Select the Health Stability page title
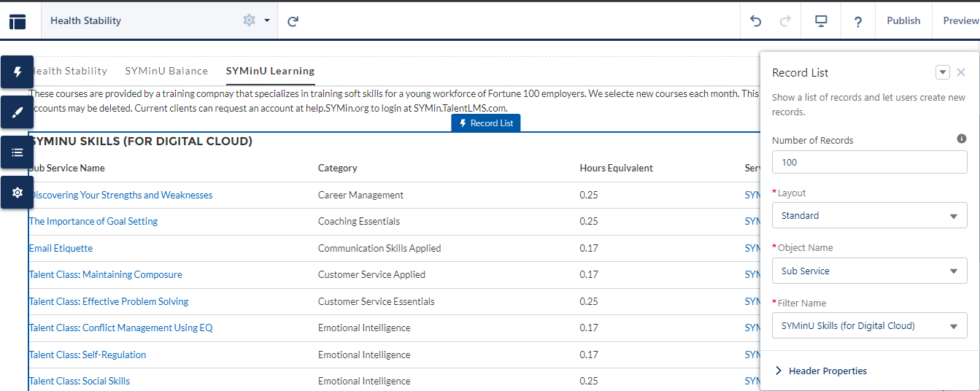Viewport: 980px width, 391px height. point(85,20)
